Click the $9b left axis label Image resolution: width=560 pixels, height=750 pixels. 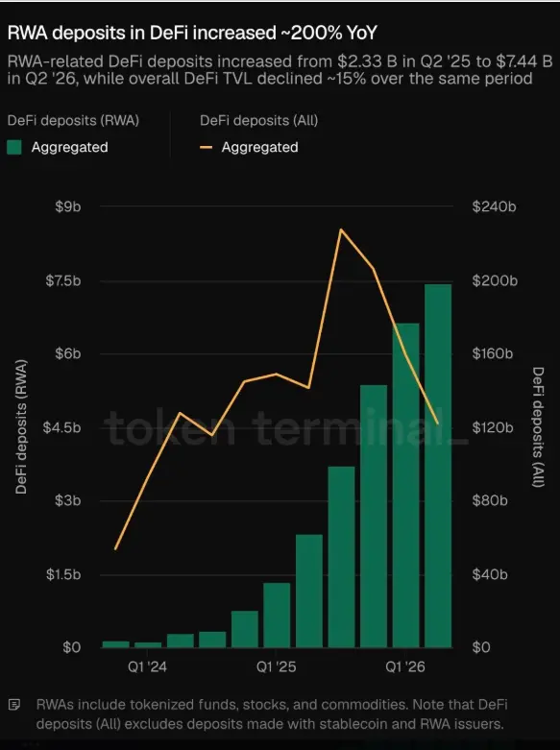(x=68, y=206)
